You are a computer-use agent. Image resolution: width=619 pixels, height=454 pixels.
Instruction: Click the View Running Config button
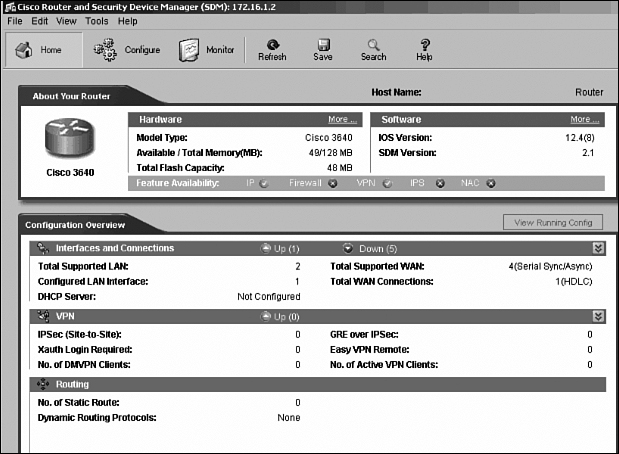pyautogui.click(x=553, y=222)
